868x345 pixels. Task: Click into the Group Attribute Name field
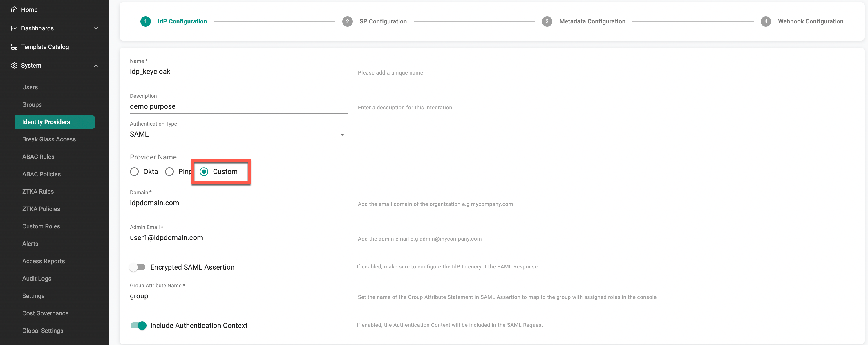(x=238, y=296)
